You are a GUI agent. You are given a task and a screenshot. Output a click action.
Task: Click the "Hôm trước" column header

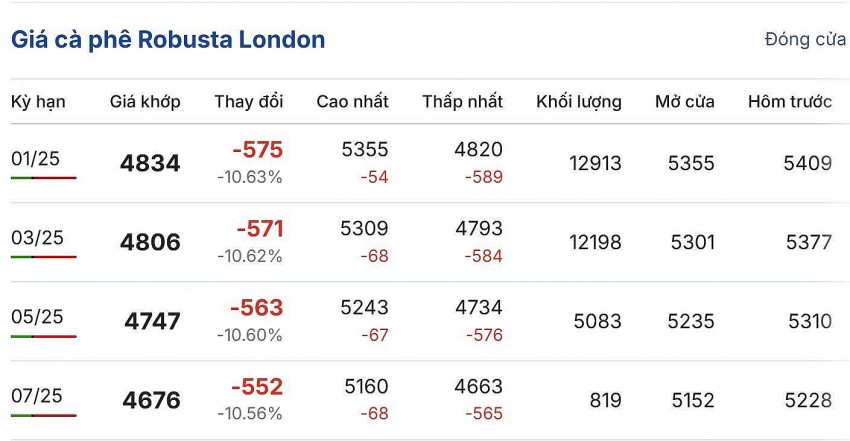[789, 102]
